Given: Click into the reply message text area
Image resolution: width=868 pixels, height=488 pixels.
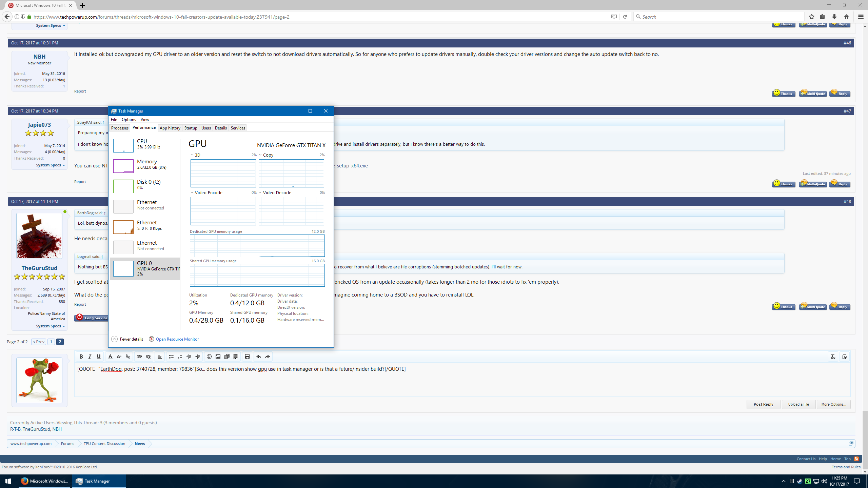Looking at the screenshot, I should pos(462,380).
